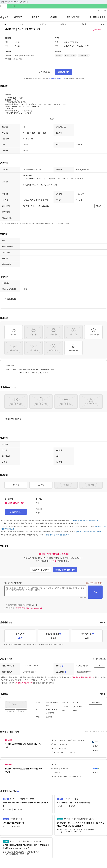The height and width of the screenshot is (868, 107).
Task: Open CNC선반기계 가공자 모집 recommendation
Action: (73, 803)
